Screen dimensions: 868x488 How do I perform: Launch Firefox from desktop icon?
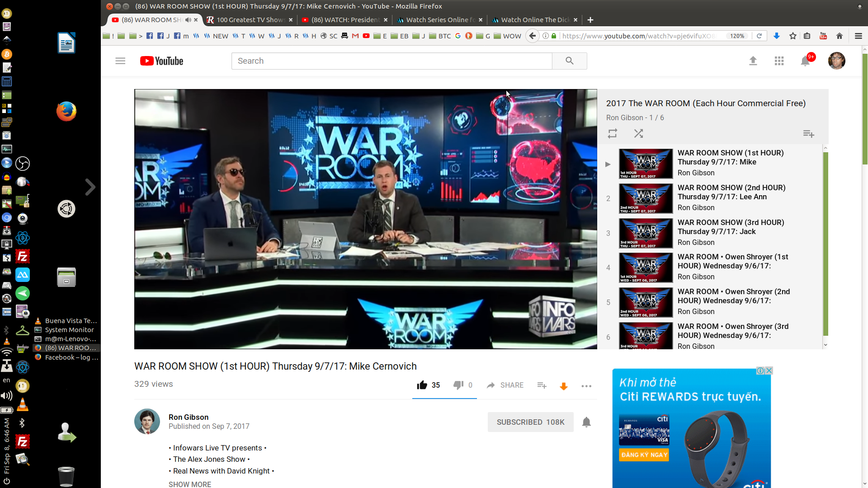[66, 111]
